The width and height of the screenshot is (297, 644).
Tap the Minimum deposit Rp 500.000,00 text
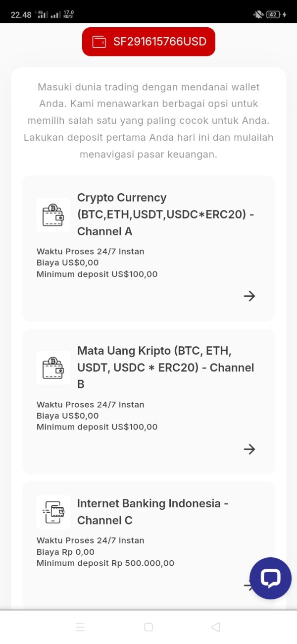105,563
